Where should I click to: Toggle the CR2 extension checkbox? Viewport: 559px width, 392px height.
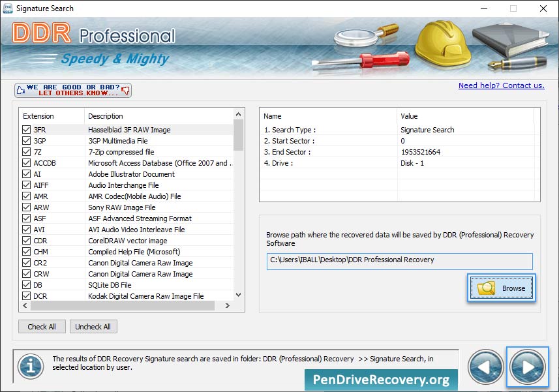click(x=26, y=263)
